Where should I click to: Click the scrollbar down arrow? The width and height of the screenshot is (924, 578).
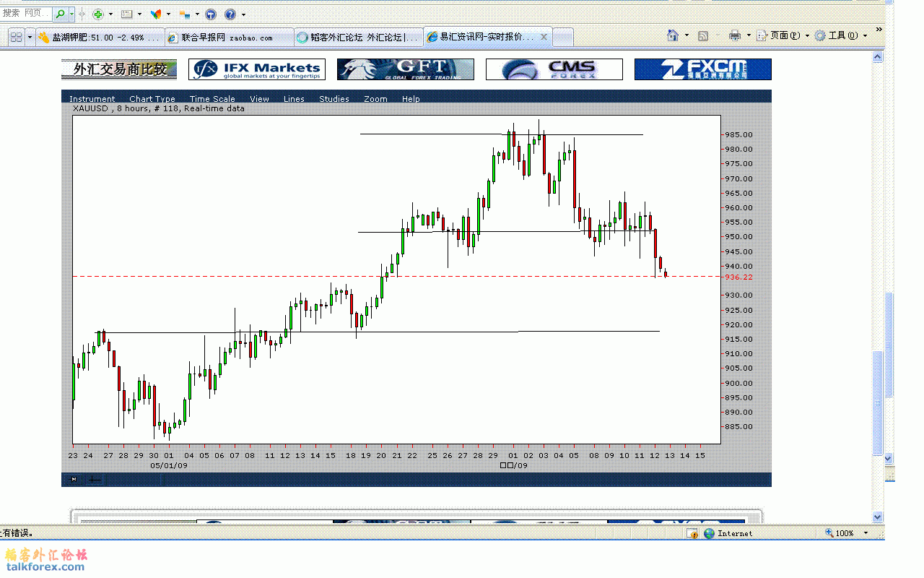pos(878,517)
